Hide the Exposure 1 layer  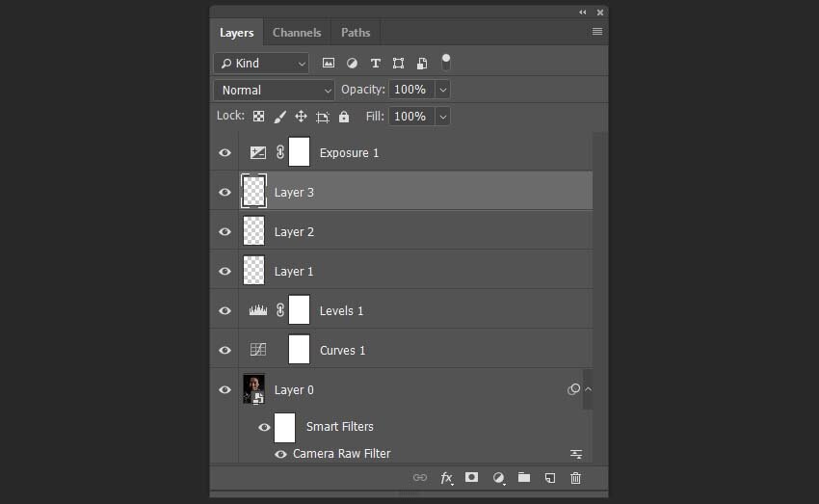225,153
